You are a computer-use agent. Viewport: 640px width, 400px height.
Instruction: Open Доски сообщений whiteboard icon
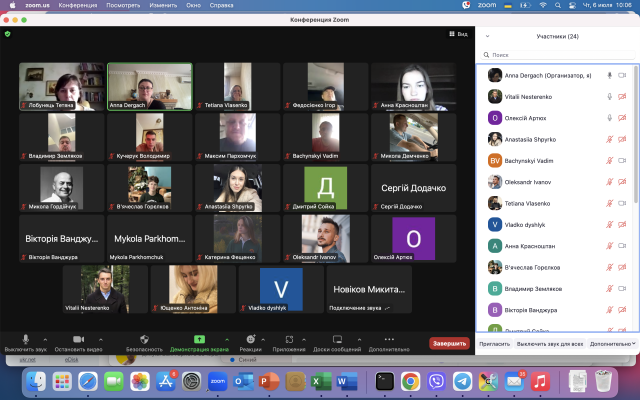coord(337,339)
